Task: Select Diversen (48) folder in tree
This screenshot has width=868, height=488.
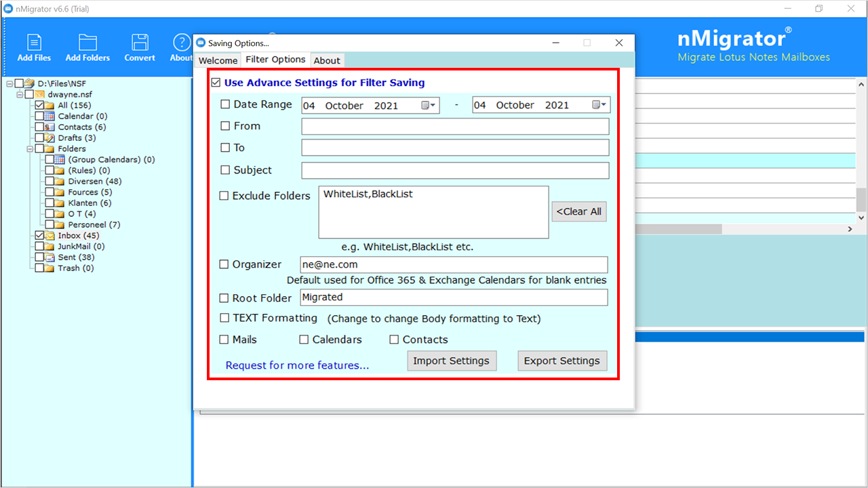Action: 95,181
